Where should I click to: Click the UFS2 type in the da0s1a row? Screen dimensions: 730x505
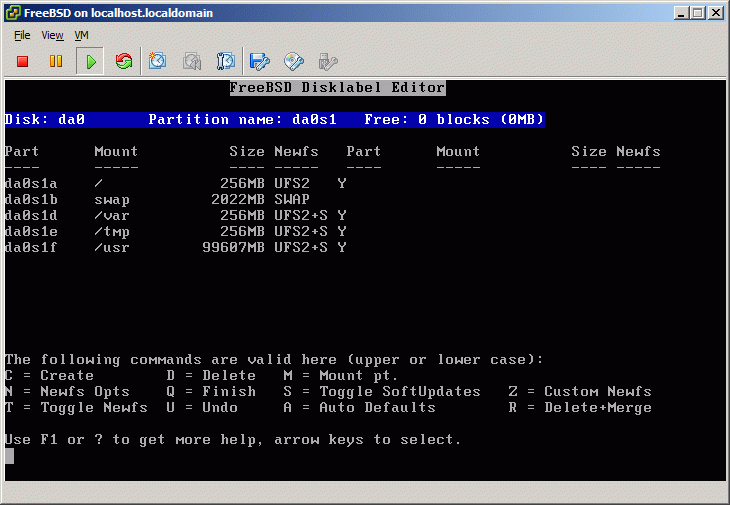(x=292, y=183)
